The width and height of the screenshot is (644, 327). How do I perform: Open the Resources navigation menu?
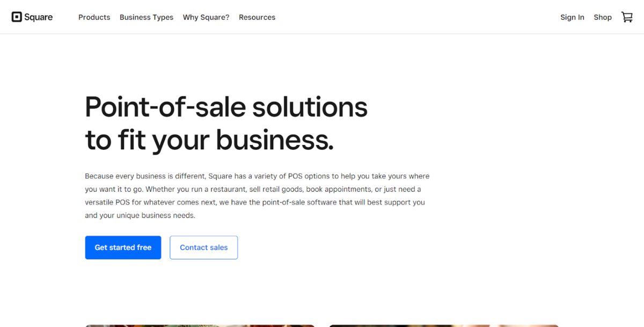(x=257, y=17)
